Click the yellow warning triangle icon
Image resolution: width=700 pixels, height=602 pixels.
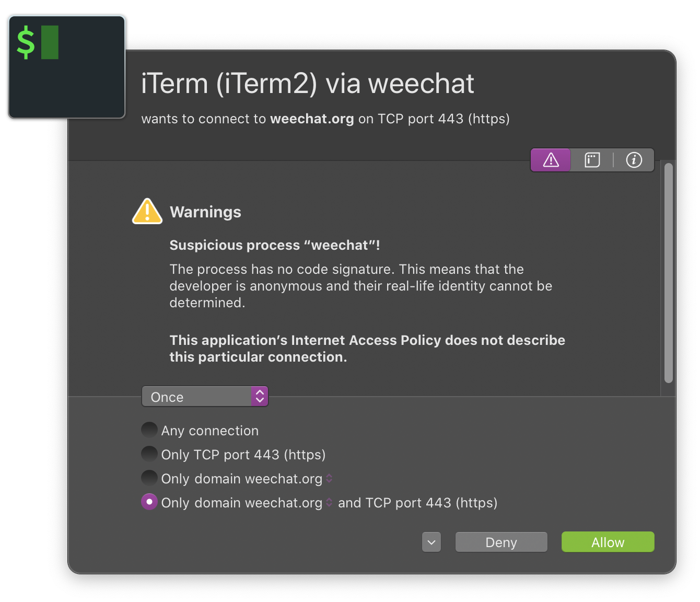[147, 211]
